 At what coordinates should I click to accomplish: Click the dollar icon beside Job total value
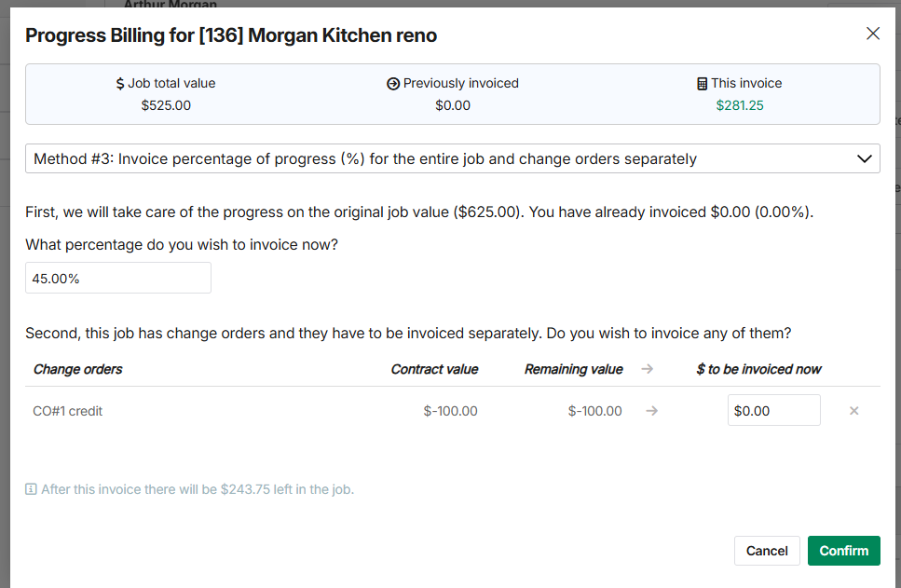point(120,84)
